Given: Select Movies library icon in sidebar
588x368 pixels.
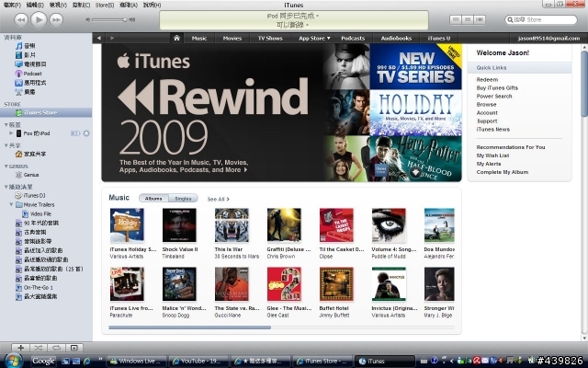Looking at the screenshot, I should [x=18, y=55].
